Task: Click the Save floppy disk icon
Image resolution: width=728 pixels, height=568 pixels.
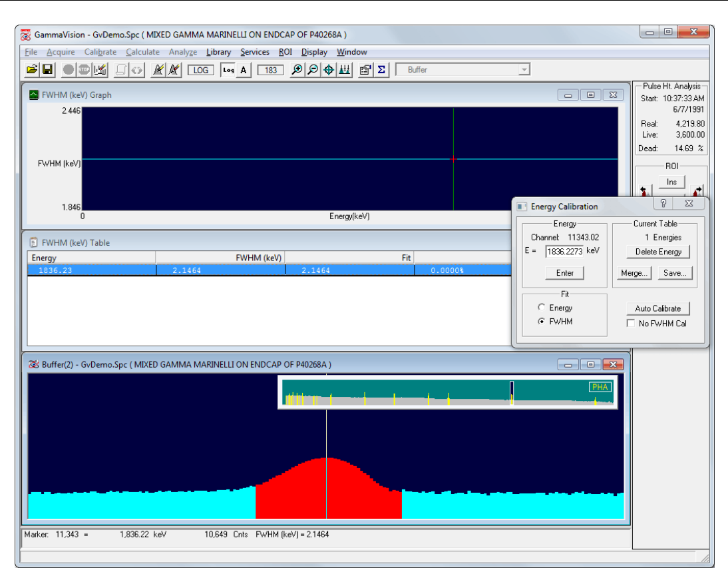Action: tap(47, 70)
